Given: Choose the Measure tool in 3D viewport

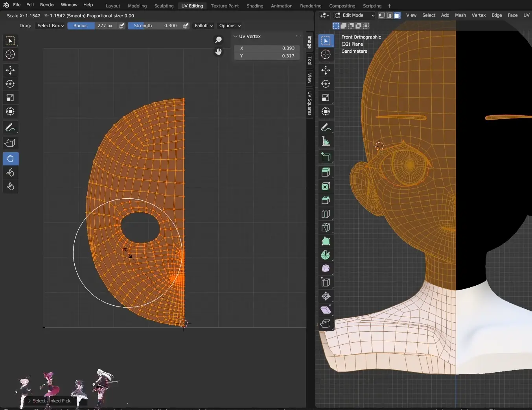Looking at the screenshot, I should point(326,141).
